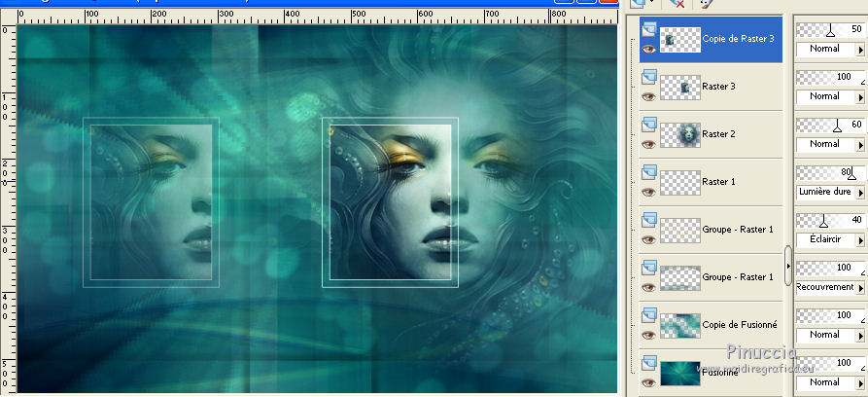Select the Groupe - Raster 1 name in Recouvrement row
868x397 pixels.
pyautogui.click(x=738, y=277)
